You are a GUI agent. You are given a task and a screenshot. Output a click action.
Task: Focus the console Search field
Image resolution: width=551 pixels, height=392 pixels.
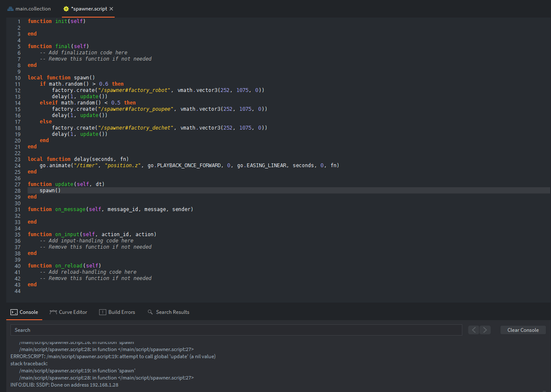(236, 330)
